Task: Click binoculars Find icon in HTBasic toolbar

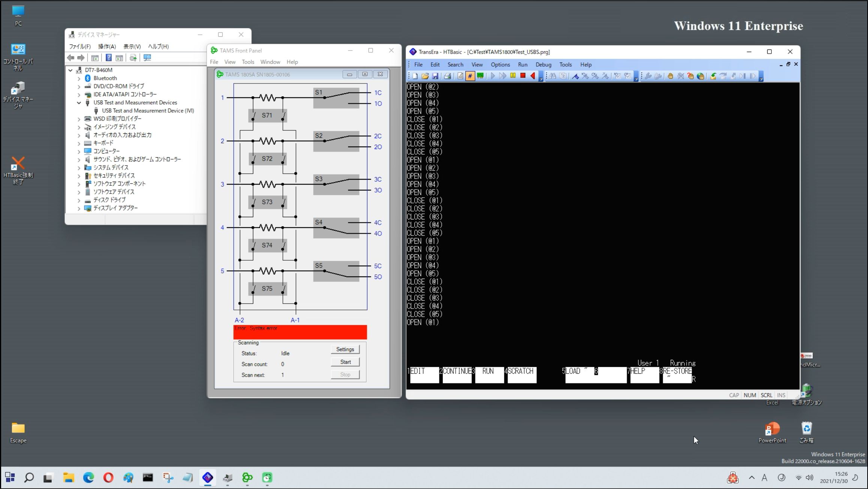Action: coord(553,76)
